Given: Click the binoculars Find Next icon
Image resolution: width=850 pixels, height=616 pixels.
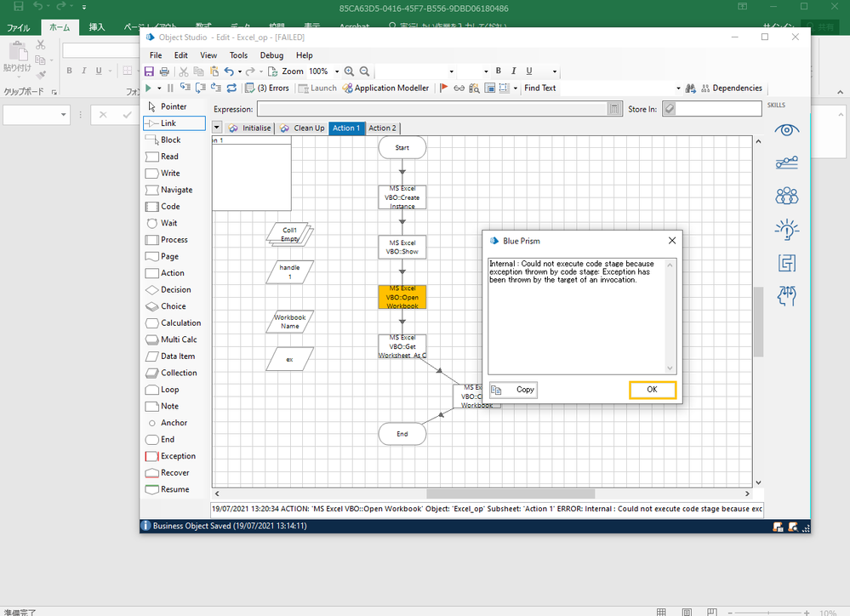Looking at the screenshot, I should coord(691,88).
